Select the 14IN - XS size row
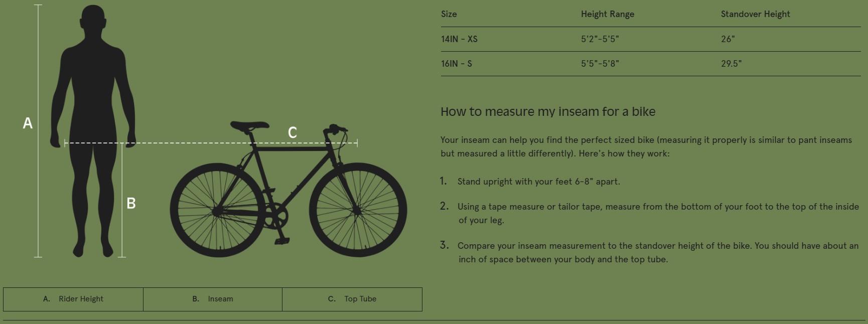 tap(459, 39)
